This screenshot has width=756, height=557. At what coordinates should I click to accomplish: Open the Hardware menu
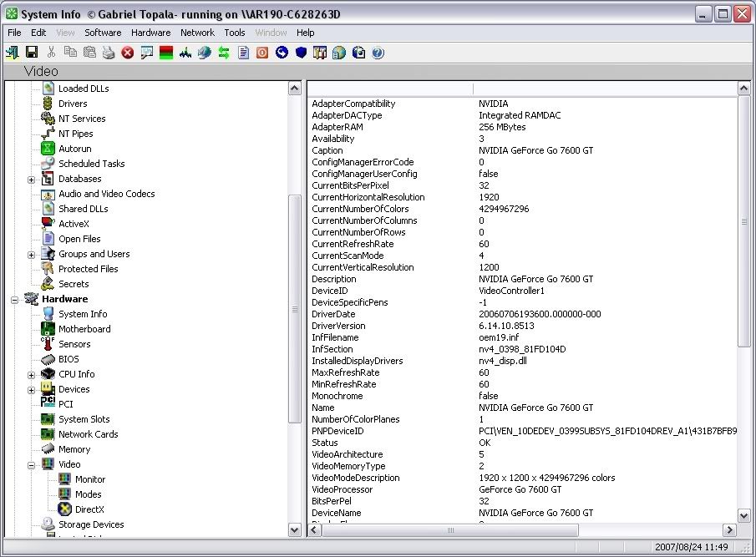(x=151, y=33)
